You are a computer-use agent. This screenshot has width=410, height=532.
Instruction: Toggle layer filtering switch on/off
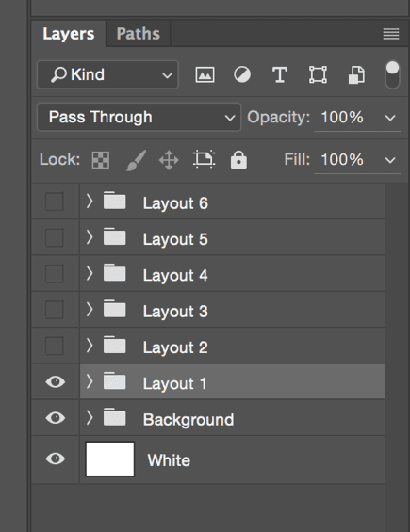(392, 74)
